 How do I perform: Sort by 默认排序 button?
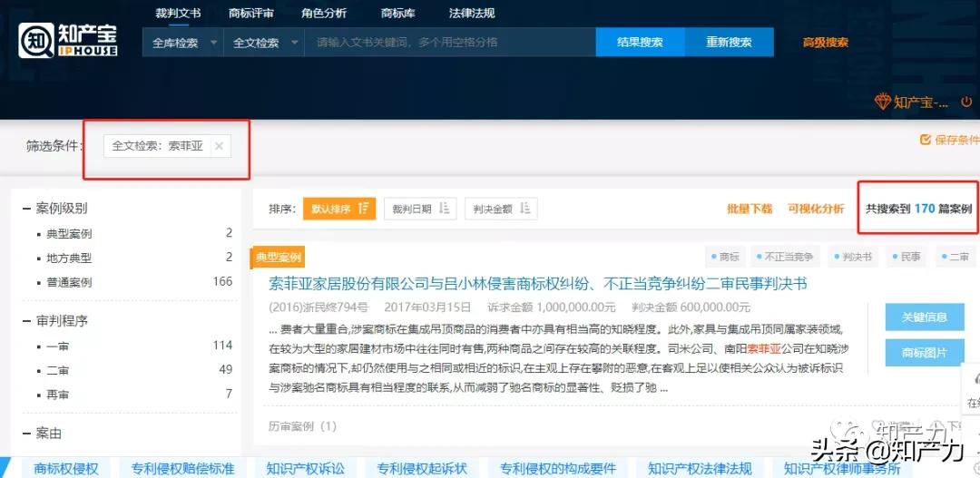[339, 209]
